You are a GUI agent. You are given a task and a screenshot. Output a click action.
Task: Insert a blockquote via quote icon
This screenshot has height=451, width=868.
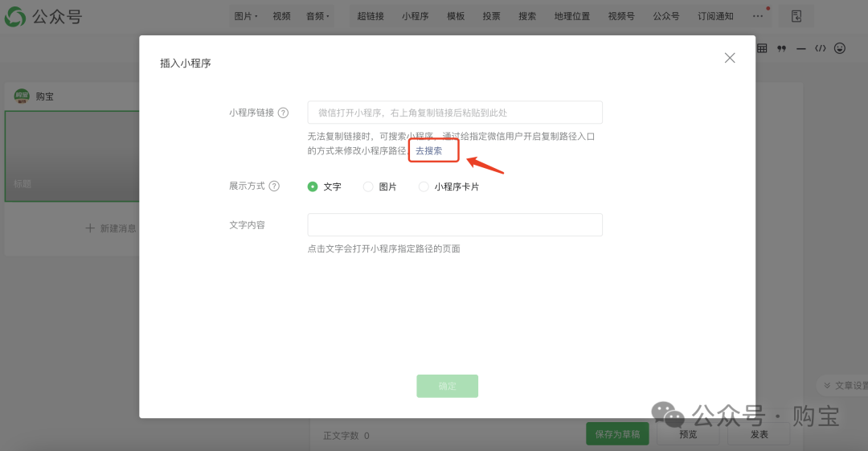pyautogui.click(x=782, y=49)
